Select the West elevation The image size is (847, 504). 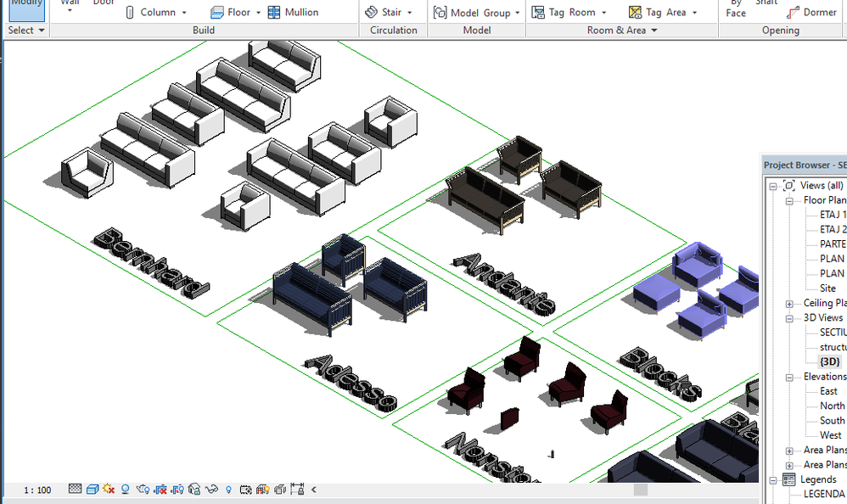click(x=830, y=435)
